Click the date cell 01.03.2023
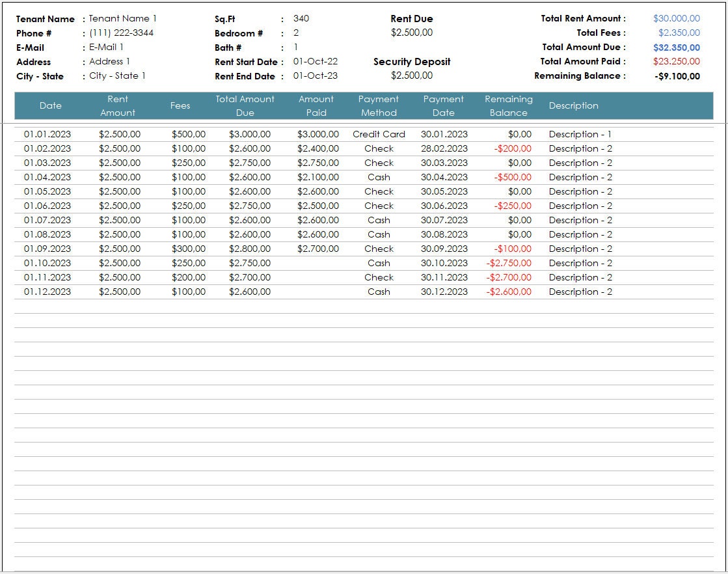Image resolution: width=728 pixels, height=574 pixels. [47, 163]
